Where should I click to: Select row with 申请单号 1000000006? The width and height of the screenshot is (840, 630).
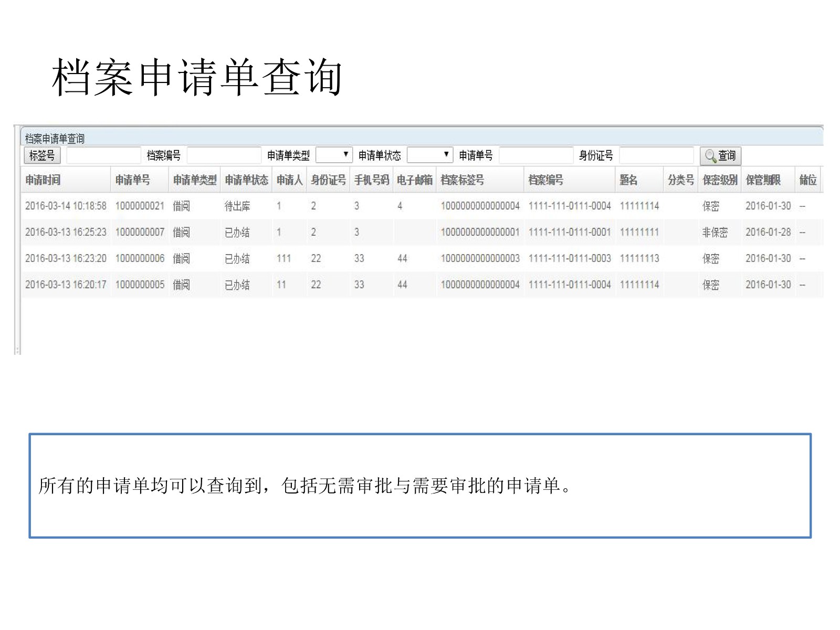coord(140,258)
